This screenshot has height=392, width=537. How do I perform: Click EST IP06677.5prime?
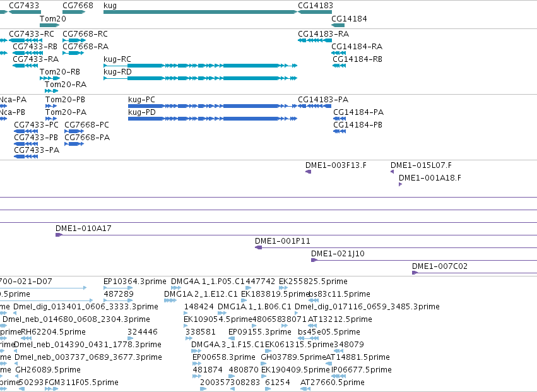click(362, 370)
